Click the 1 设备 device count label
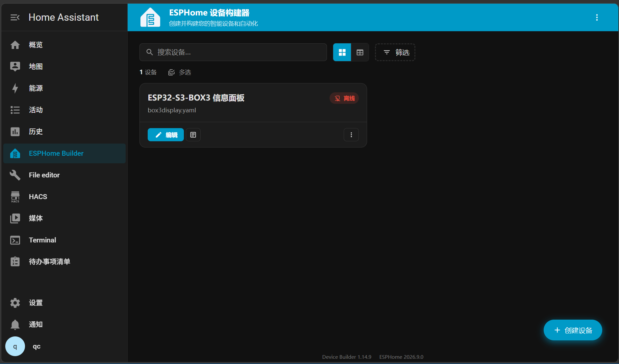The image size is (619, 364). 148,72
